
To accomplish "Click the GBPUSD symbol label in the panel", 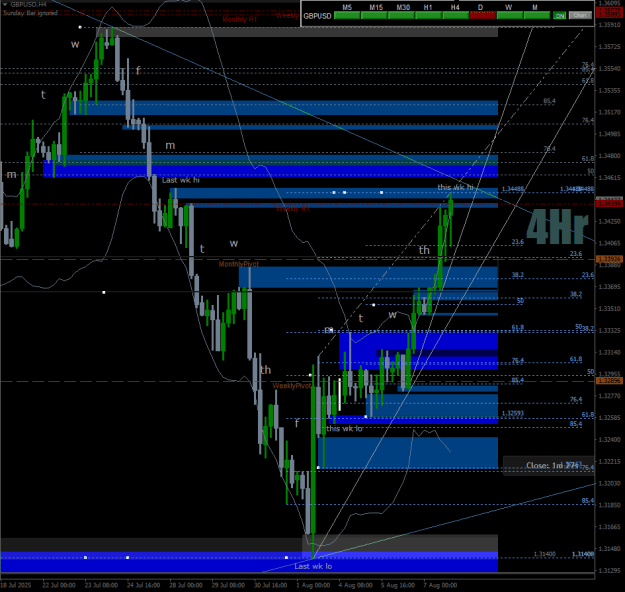I will pyautogui.click(x=317, y=16).
